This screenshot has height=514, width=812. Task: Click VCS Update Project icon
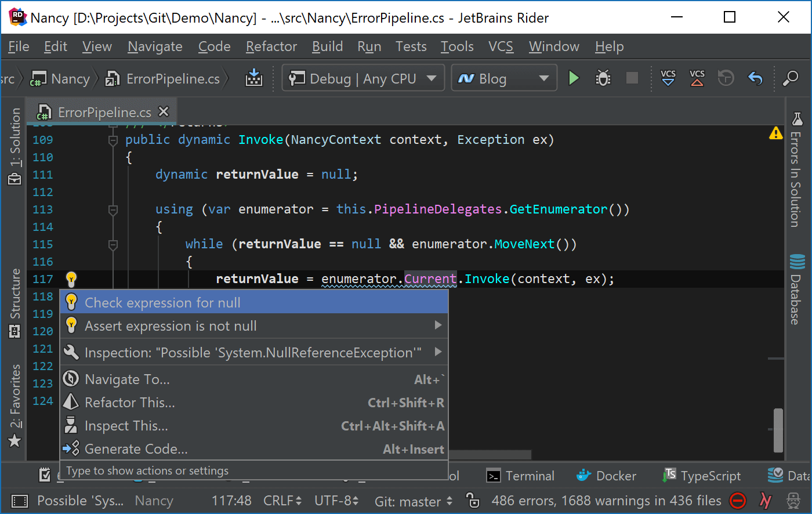click(668, 78)
